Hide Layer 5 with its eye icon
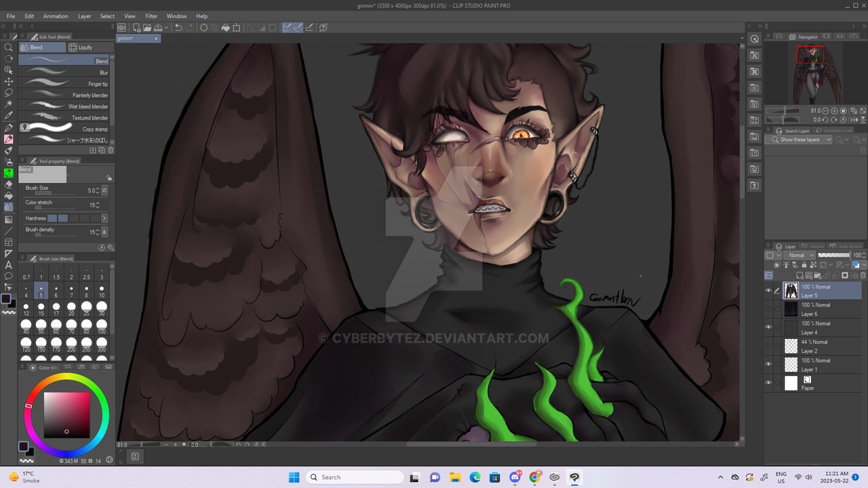 tap(768, 291)
